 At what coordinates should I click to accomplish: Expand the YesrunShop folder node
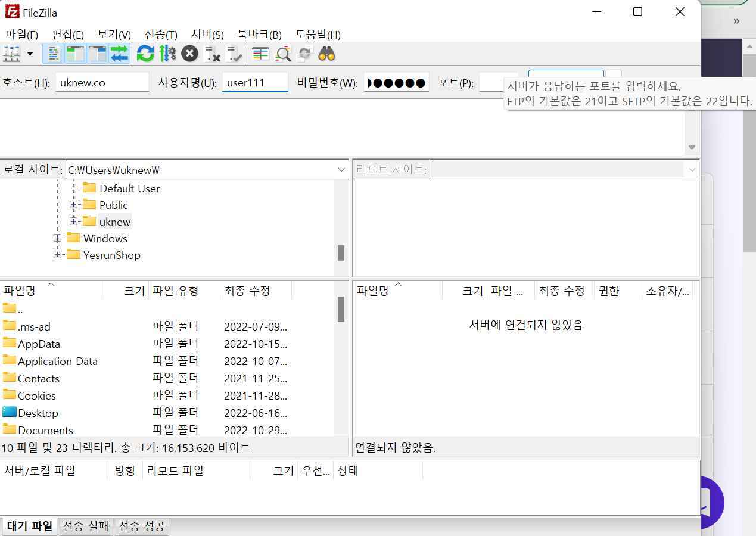57,255
